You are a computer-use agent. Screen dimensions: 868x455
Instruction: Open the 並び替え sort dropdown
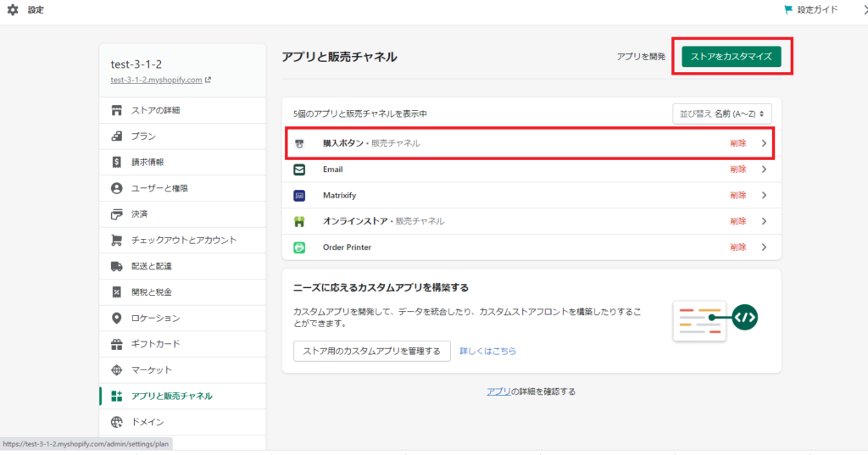[721, 114]
